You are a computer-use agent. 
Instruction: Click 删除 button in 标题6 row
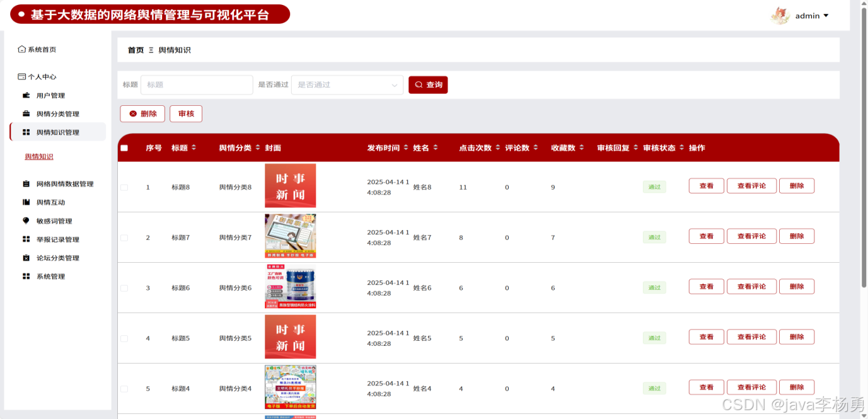coord(797,287)
